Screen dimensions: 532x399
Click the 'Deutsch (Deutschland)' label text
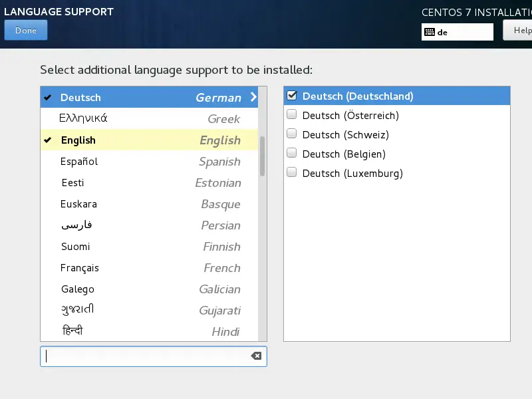(x=358, y=96)
